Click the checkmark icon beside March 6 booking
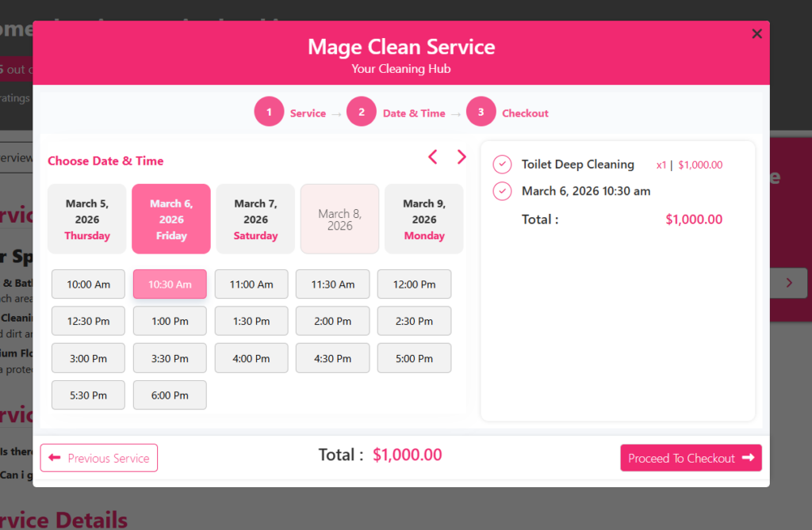This screenshot has width=812, height=530. [x=502, y=191]
